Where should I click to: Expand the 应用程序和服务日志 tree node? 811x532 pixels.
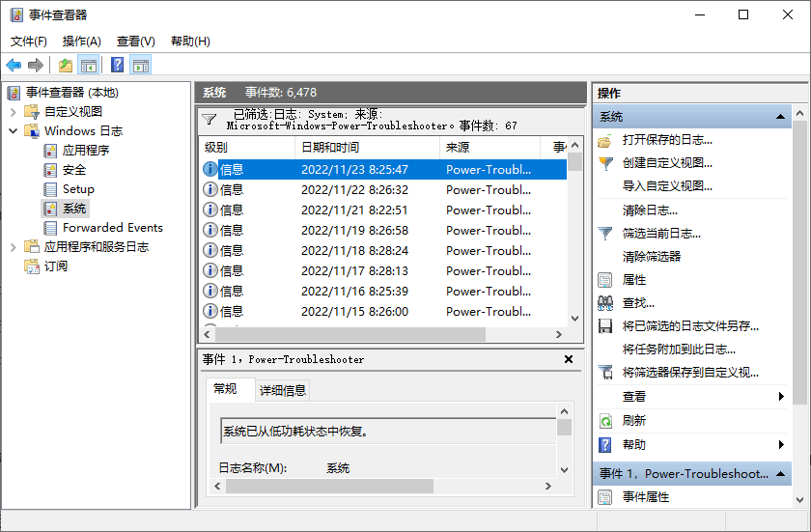click(x=14, y=247)
